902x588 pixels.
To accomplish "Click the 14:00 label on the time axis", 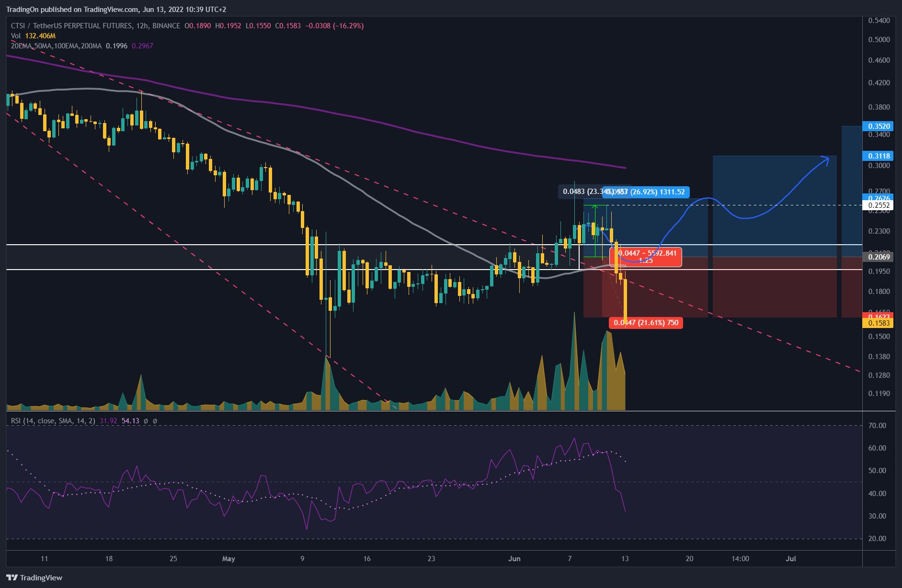I will point(740,559).
